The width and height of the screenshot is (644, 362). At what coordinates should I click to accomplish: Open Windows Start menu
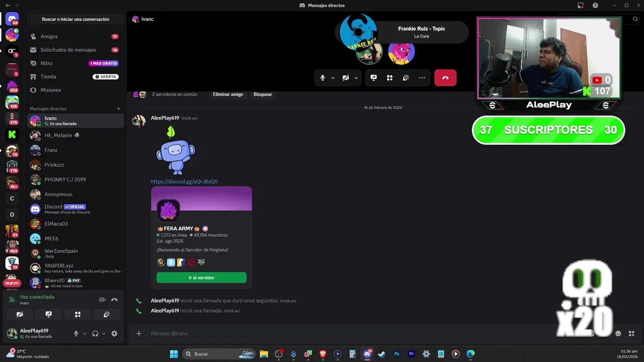pyautogui.click(x=174, y=354)
